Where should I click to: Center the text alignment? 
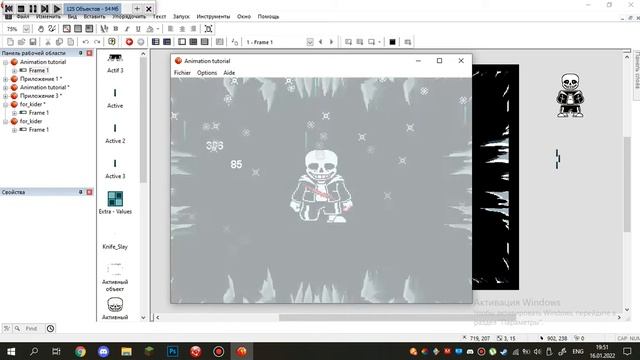tap(182, 29)
